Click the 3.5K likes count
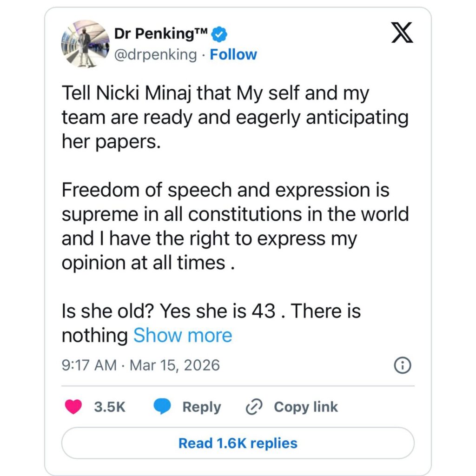Viewport: 476px width, 476px height. point(110,407)
